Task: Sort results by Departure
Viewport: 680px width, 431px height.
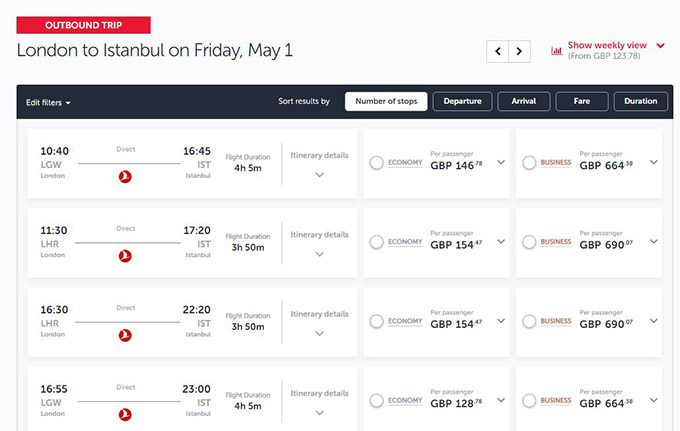Action: pyautogui.click(x=462, y=101)
